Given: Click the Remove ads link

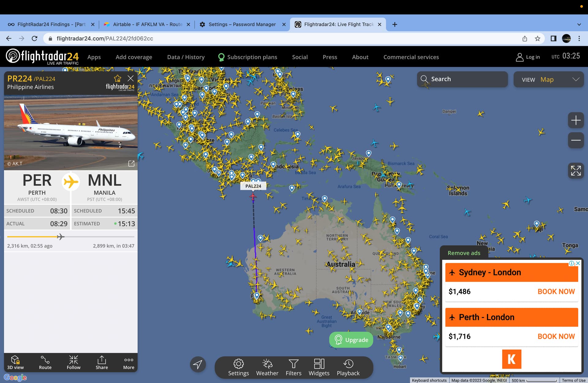Looking at the screenshot, I should click(x=464, y=253).
